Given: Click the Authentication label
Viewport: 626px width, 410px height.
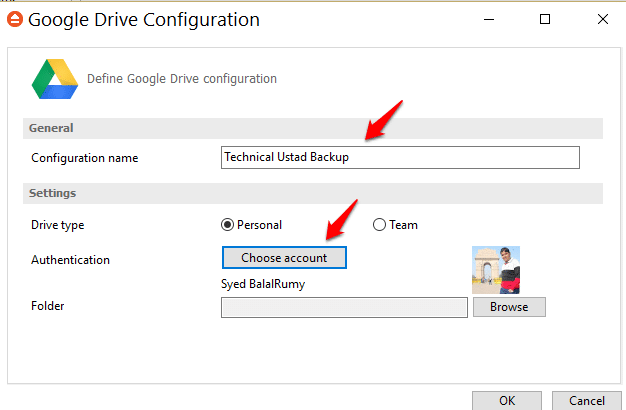Looking at the screenshot, I should coord(70,260).
